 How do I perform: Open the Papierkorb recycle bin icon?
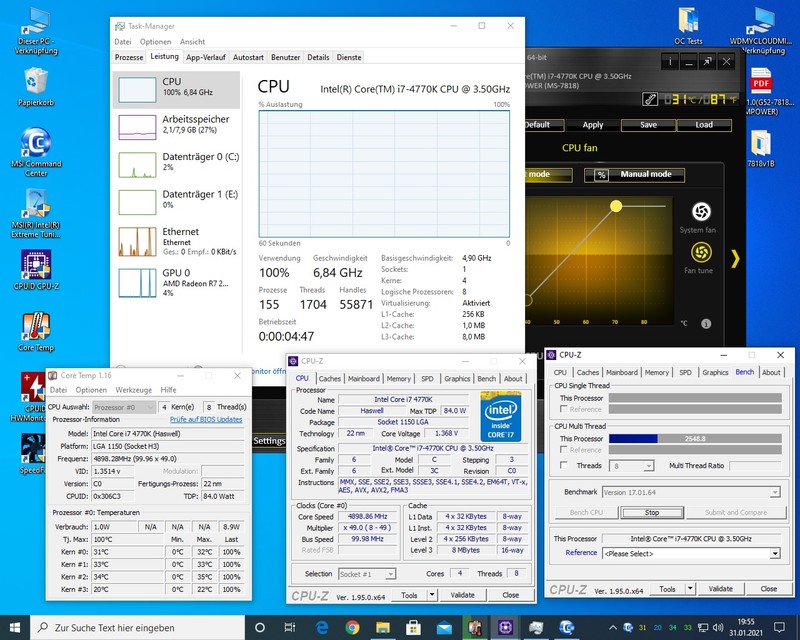[x=36, y=87]
